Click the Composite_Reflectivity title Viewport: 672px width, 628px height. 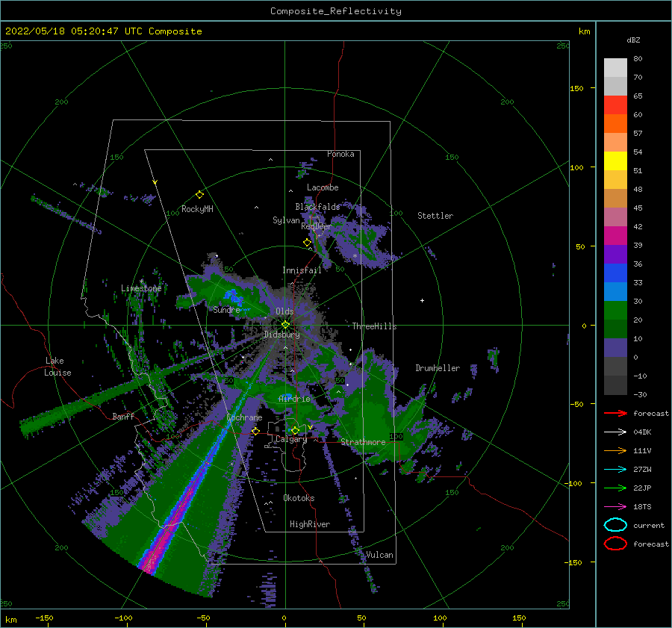point(336,11)
